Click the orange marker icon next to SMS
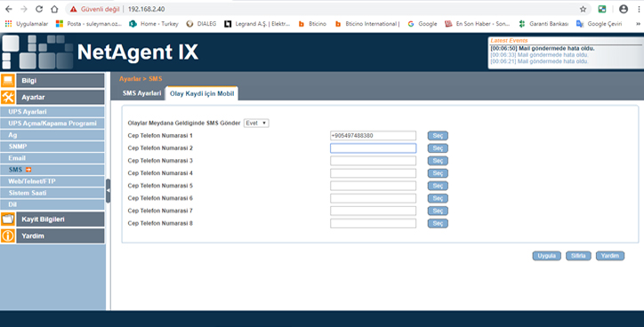Viewport: 644px width, 327px height. click(28, 170)
